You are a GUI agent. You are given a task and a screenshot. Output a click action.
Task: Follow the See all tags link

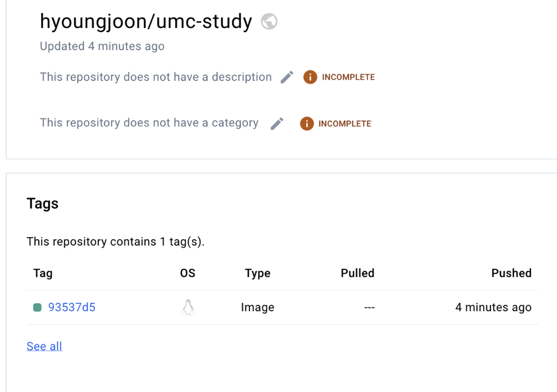tap(44, 346)
